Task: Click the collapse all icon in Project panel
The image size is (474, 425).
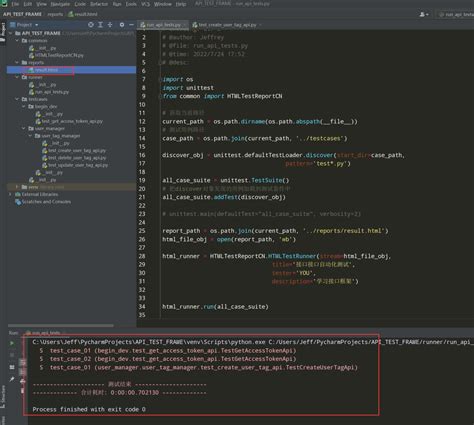Action: pos(110,25)
